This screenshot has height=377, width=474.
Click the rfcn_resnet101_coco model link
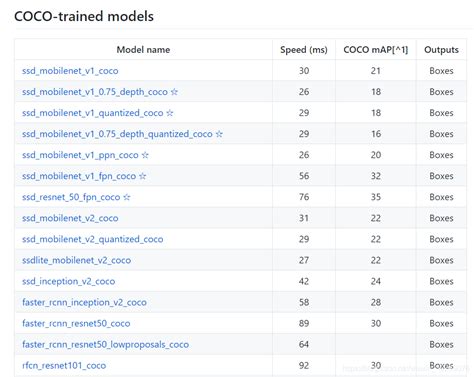tap(64, 365)
